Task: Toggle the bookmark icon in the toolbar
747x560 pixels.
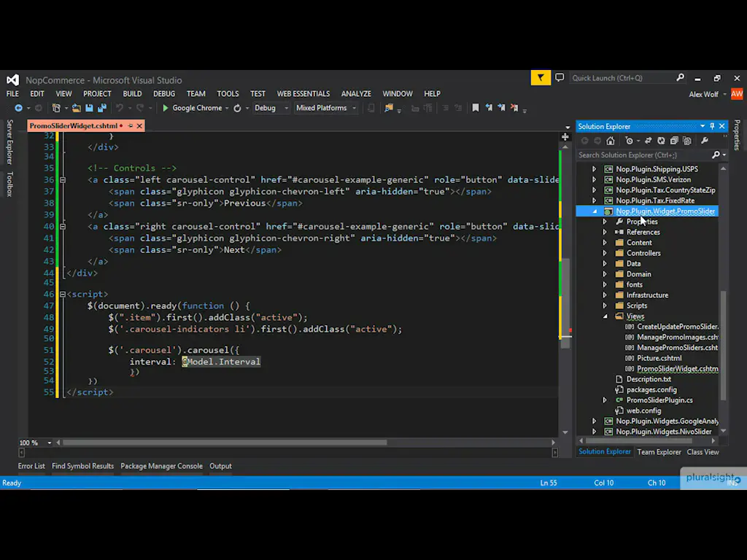Action: [475, 108]
